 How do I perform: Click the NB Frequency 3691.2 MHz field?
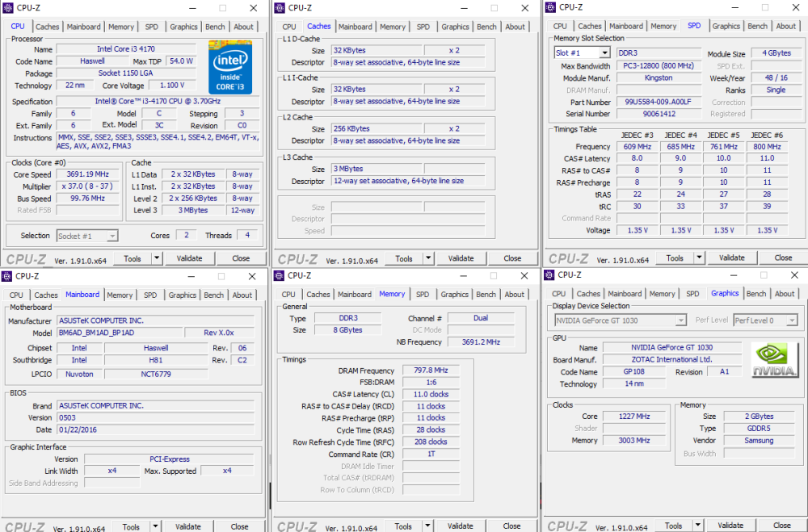pyautogui.click(x=481, y=342)
